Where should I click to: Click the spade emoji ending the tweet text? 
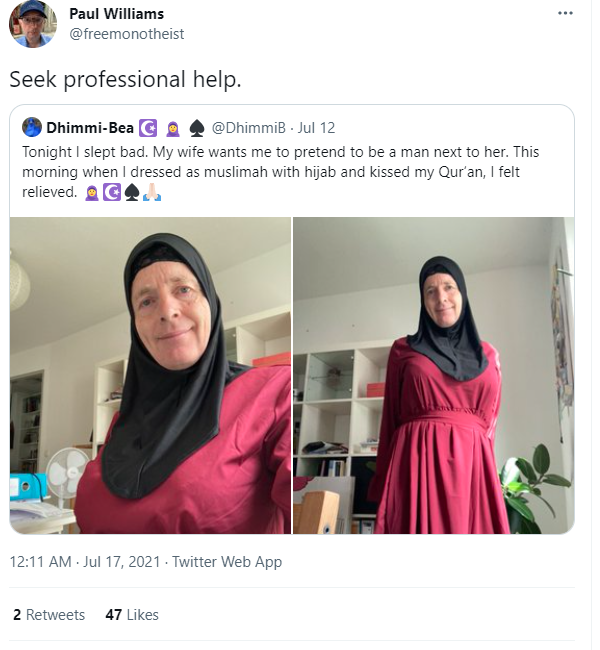pyautogui.click(x=131, y=192)
